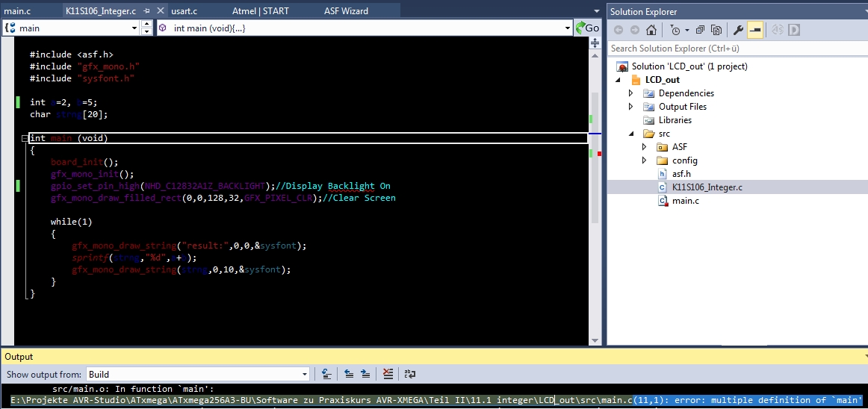Select asf.h in Solution Explorer

point(681,174)
